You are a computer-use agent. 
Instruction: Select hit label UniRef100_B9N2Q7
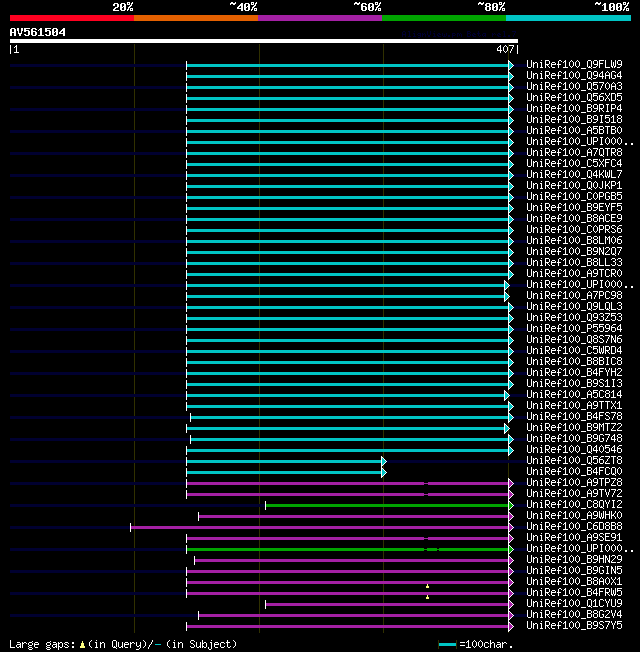tap(574, 252)
